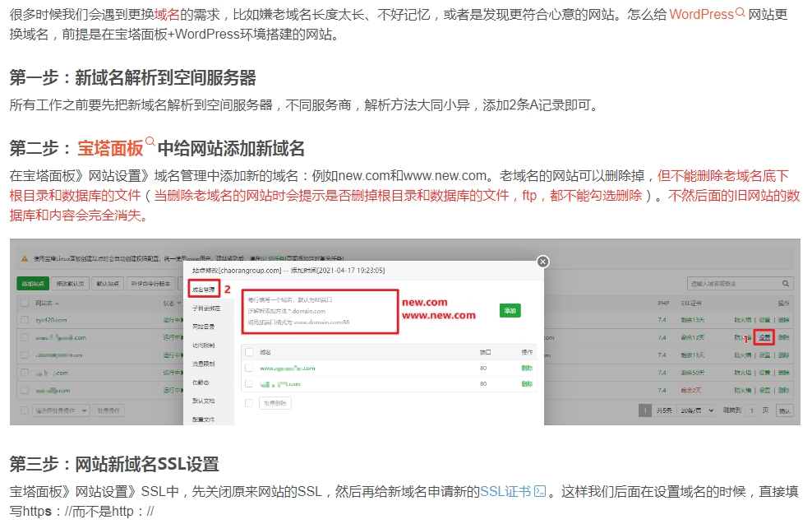
Task: Tick the checkbox beside 批量删除
Action: click(249, 403)
